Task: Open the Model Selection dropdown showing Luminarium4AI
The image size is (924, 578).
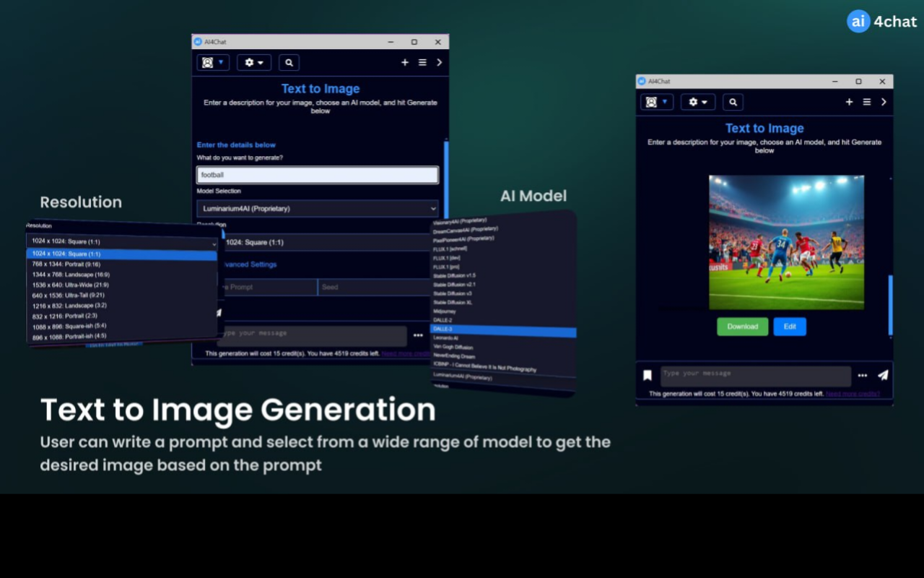Action: tap(318, 209)
